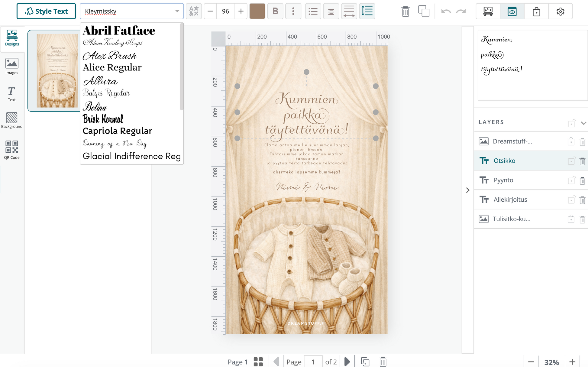Open the Images sidebar tab
This screenshot has height=367, width=588.
(x=12, y=66)
